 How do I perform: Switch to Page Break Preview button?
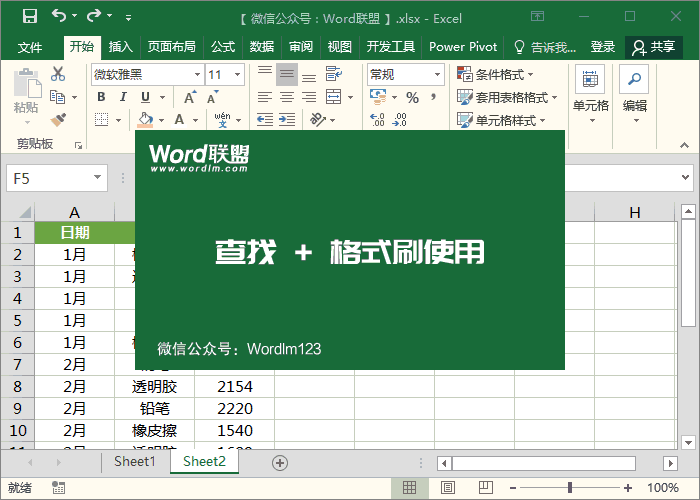click(x=486, y=488)
